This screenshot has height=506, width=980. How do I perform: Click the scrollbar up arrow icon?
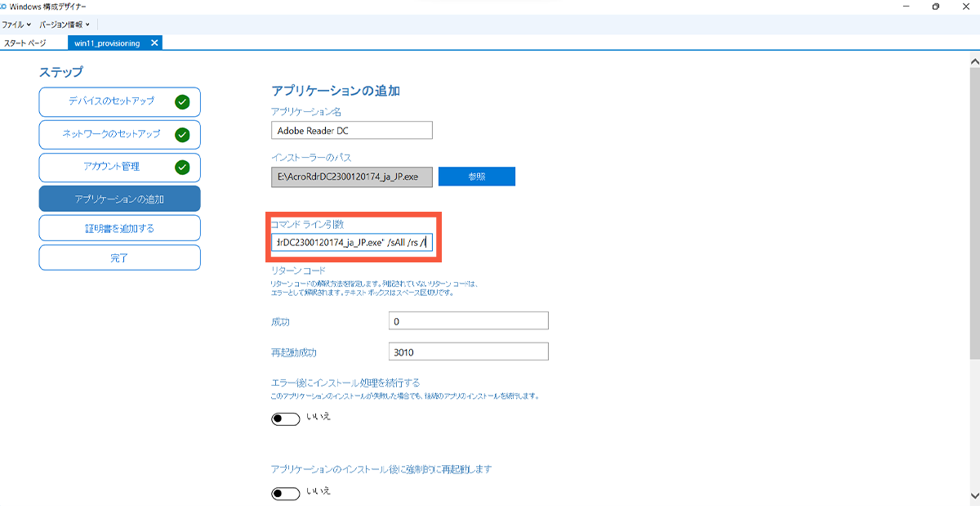[973, 59]
